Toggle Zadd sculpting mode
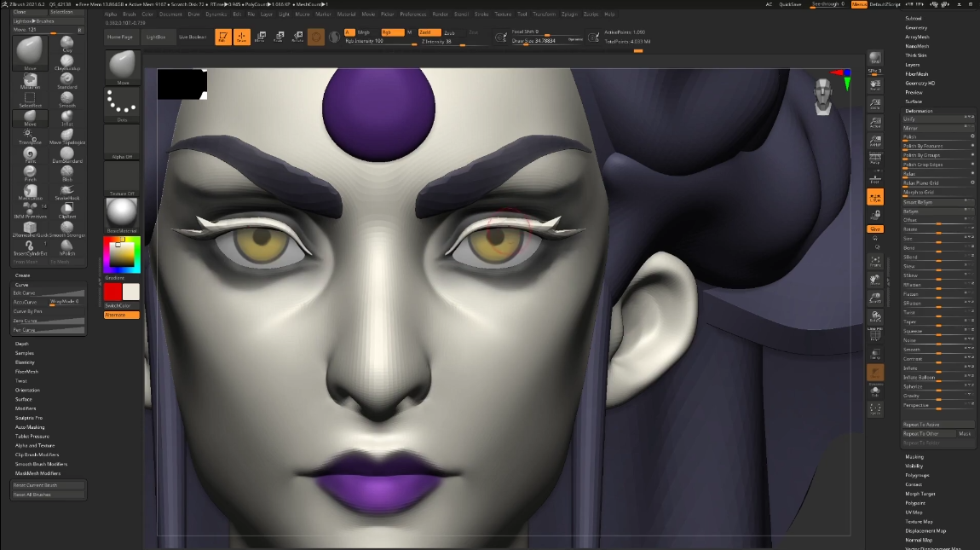Screen dimensions: 980x550 click(x=429, y=32)
